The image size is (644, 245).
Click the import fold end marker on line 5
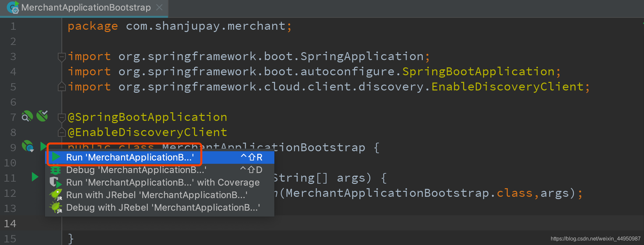click(61, 87)
